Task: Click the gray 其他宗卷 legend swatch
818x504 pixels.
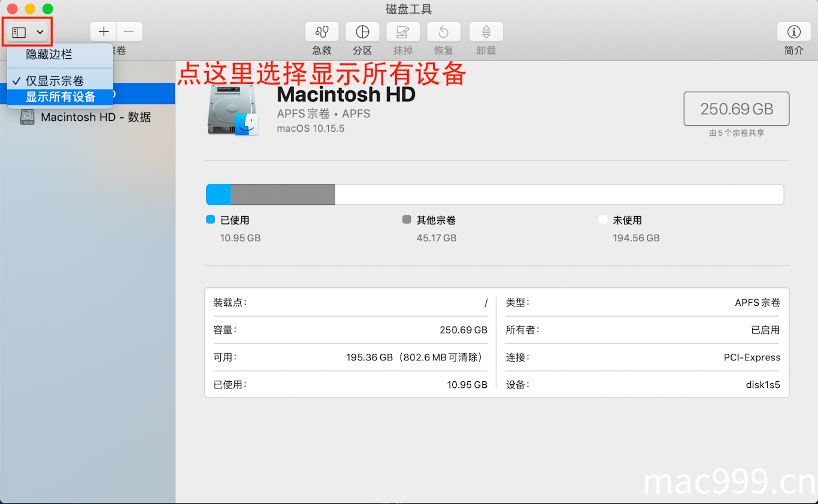Action: pyautogui.click(x=407, y=220)
